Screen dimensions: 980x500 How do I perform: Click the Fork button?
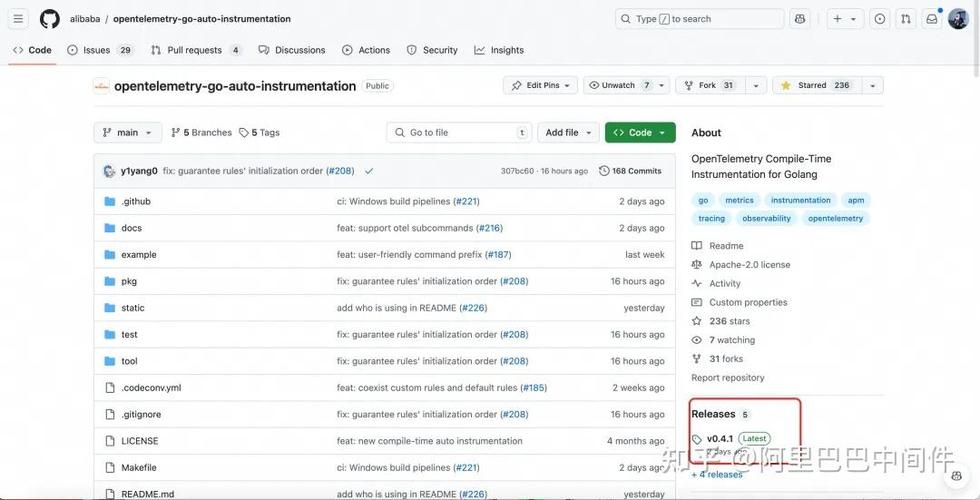click(711, 85)
